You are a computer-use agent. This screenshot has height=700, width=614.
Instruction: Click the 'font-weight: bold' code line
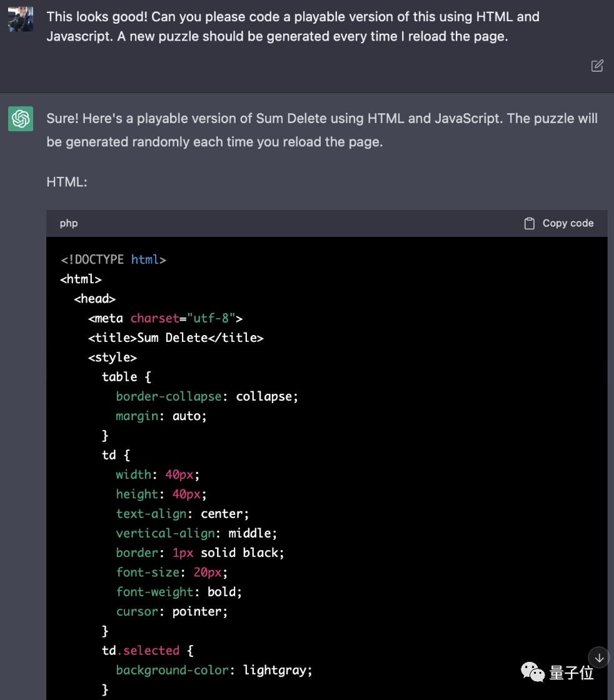point(179,591)
